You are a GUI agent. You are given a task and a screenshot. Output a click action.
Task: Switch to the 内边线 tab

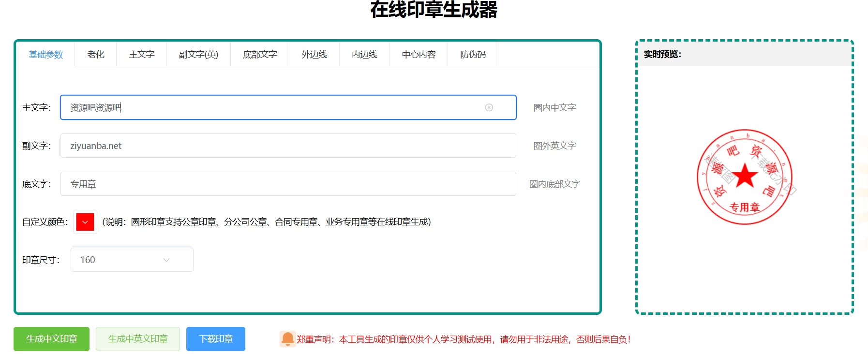coord(364,55)
